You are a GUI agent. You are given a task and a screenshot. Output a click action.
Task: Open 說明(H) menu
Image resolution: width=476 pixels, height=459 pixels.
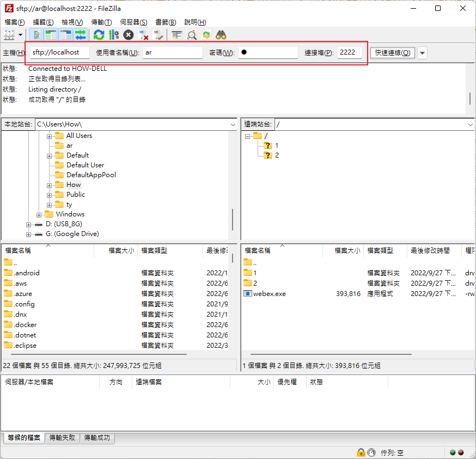[x=195, y=22]
